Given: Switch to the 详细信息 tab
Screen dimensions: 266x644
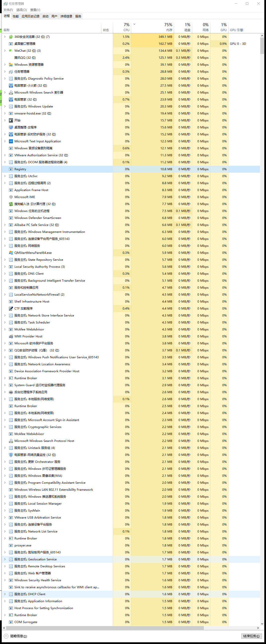Looking at the screenshot, I should [x=66, y=16].
